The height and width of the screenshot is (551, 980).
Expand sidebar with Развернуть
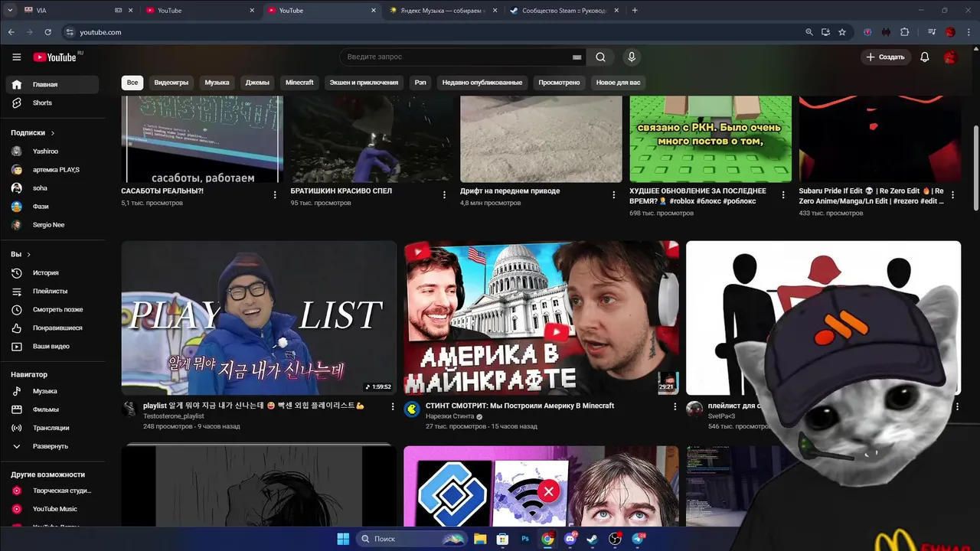point(52,446)
